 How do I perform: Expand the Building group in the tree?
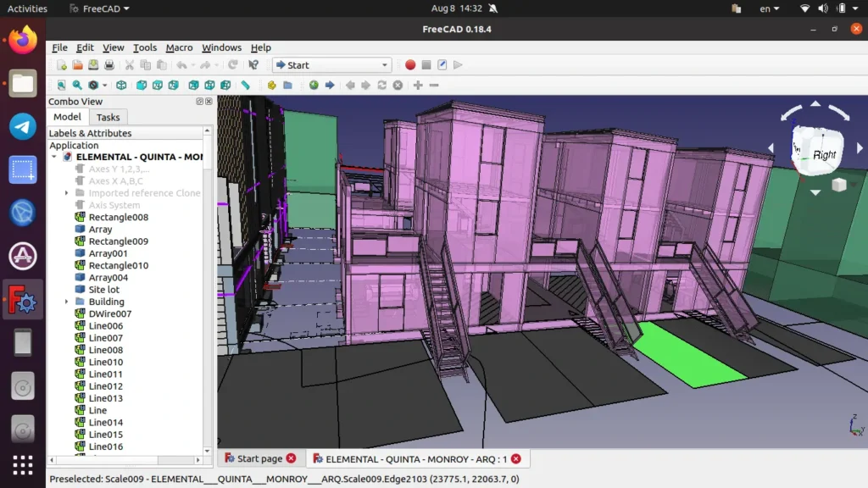point(67,302)
